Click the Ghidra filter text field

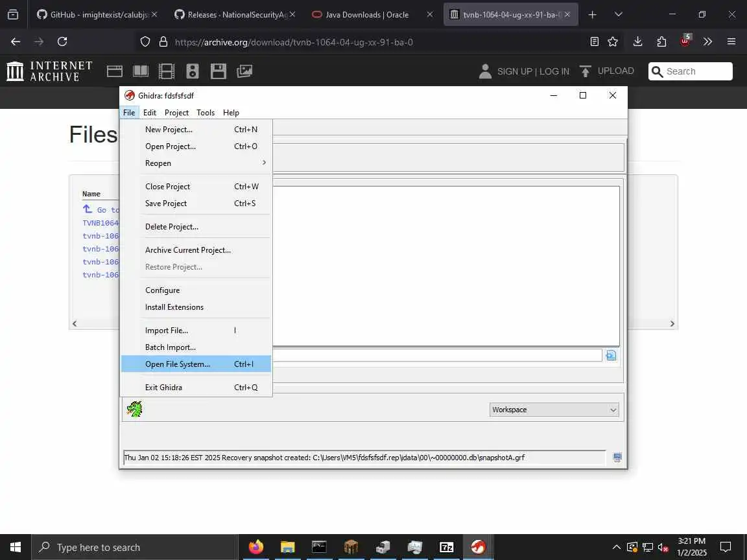(x=437, y=355)
